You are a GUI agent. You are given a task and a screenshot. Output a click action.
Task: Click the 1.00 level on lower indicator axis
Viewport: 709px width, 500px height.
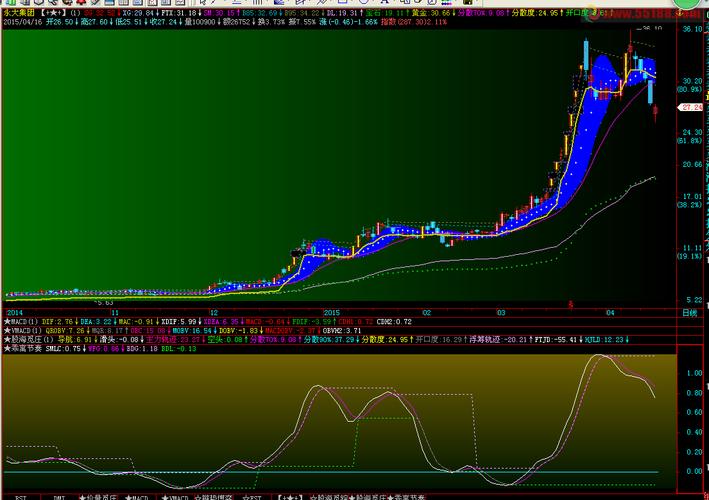[x=695, y=373]
